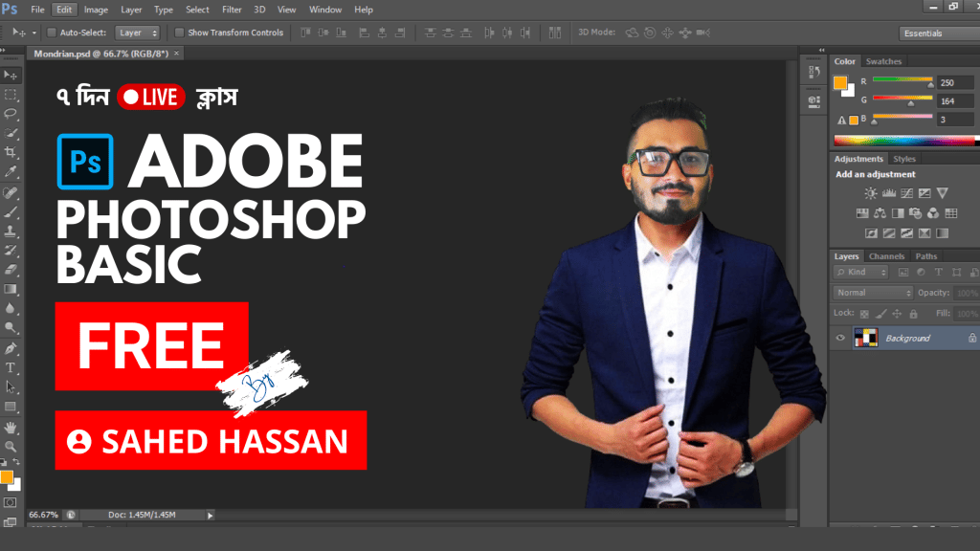The height and width of the screenshot is (551, 980).
Task: Select the Hand tool
Action: (11, 428)
